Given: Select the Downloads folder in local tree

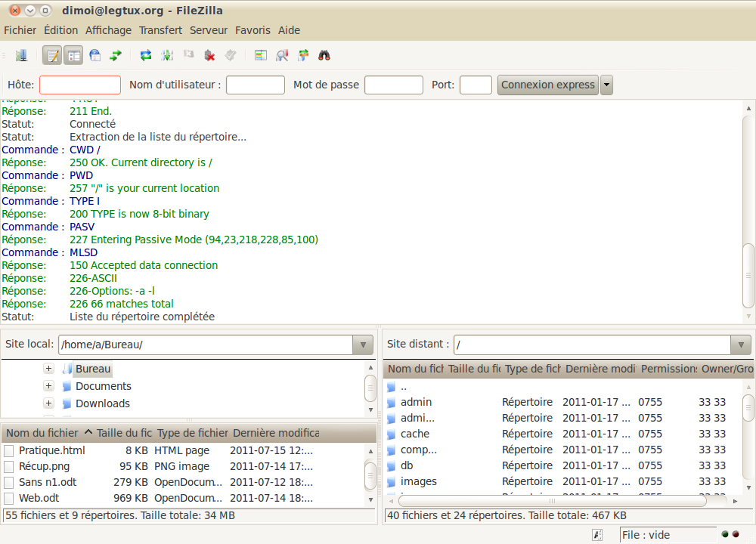Looking at the screenshot, I should pos(103,403).
